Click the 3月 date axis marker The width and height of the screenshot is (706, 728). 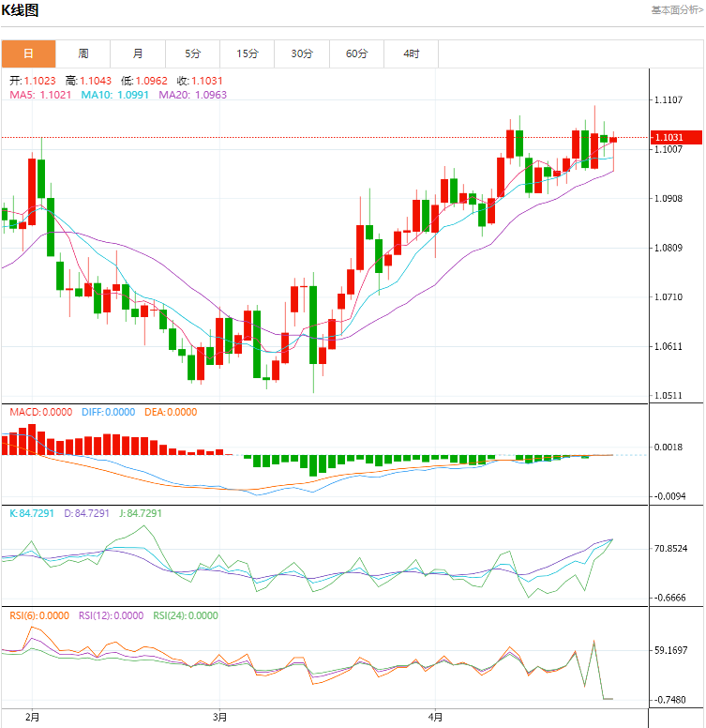[x=220, y=718]
